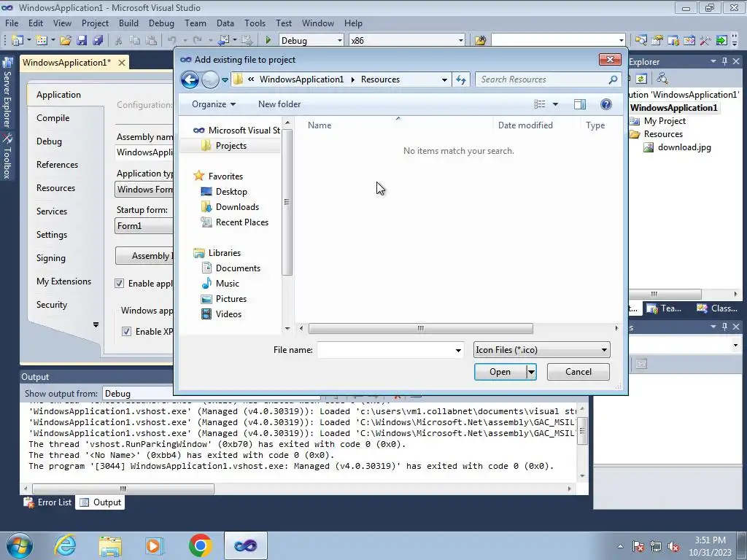Click the Navigate Backward toolbar icon
This screenshot has width=747, height=560.
pyautogui.click(x=223, y=41)
